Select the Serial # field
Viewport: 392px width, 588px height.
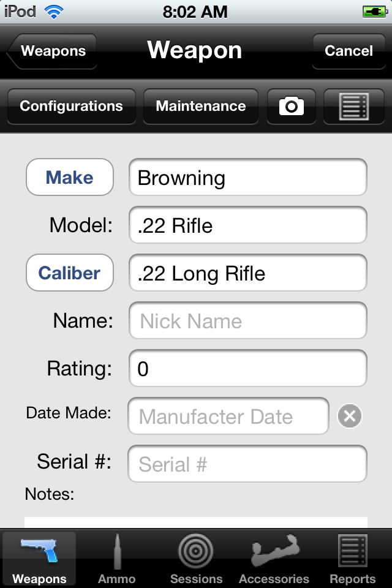pos(247,464)
